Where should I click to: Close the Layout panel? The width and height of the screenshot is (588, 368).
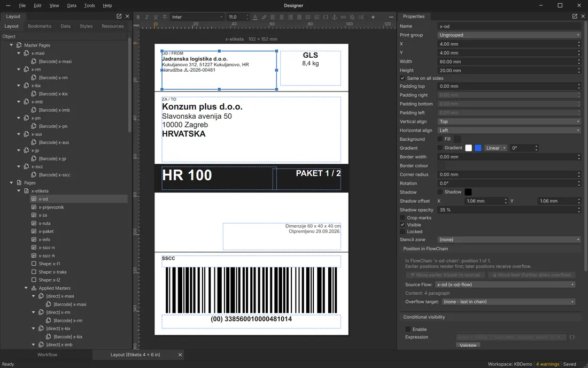[127, 16]
